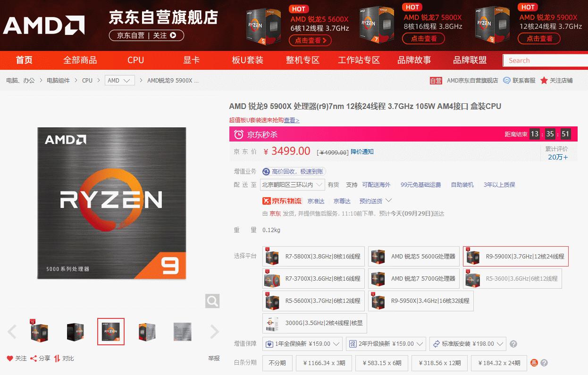Click 降价通知 link

[362, 152]
